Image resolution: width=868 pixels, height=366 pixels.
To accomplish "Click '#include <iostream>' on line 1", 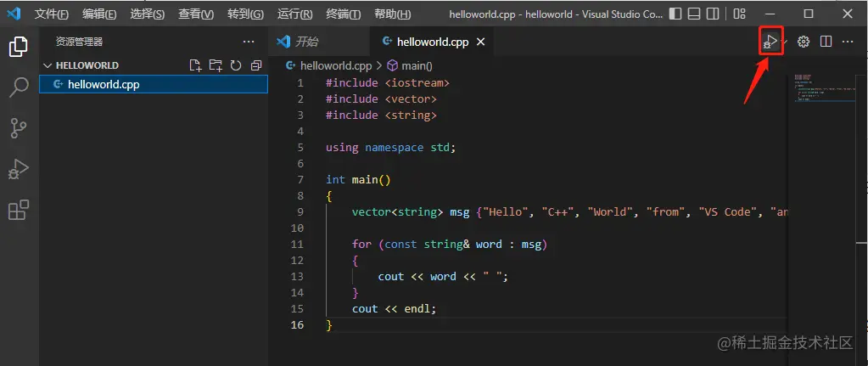I will point(388,83).
